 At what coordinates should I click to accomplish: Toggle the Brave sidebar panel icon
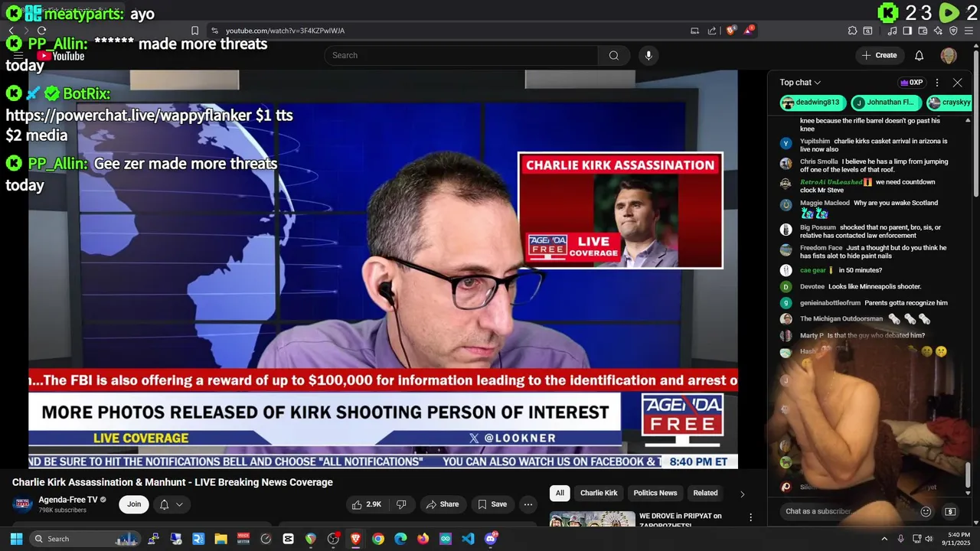tap(907, 31)
